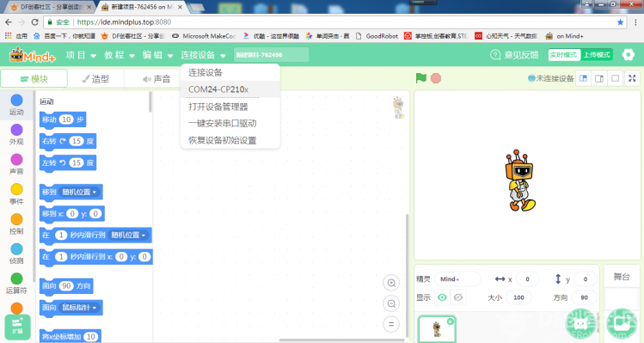Edit the sprite x coordinate field
This screenshot has width=644, height=343.
(527, 279)
